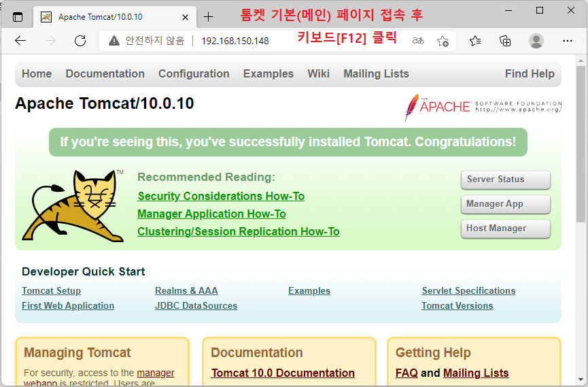Open the Favorites list icon
The image size is (588, 387).
475,41
